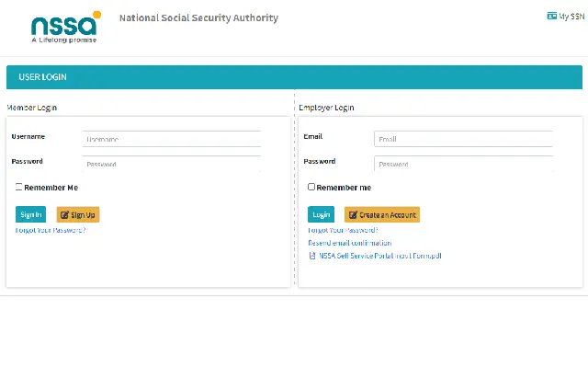Screen dimensions: 588x378
Task: Click the PDF file icon beside the form link
Action: pos(312,256)
